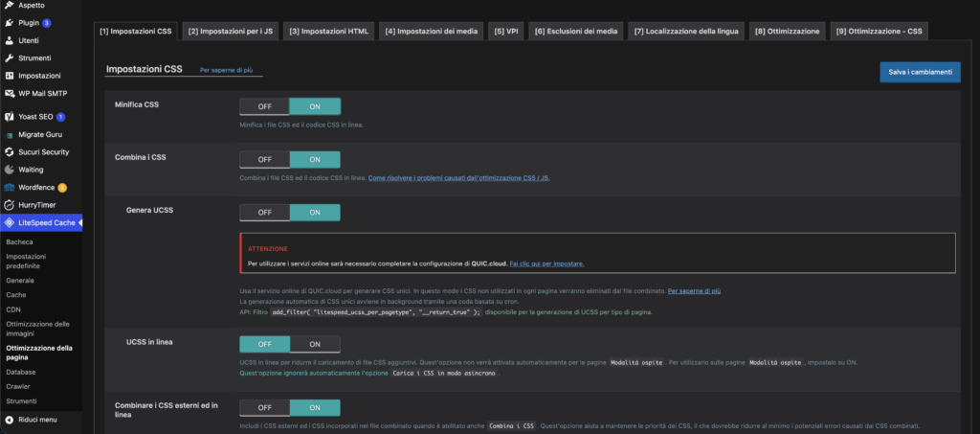The image size is (980, 434).
Task: Open the [9] Ottimizzazione - CSS tab
Action: [880, 31]
